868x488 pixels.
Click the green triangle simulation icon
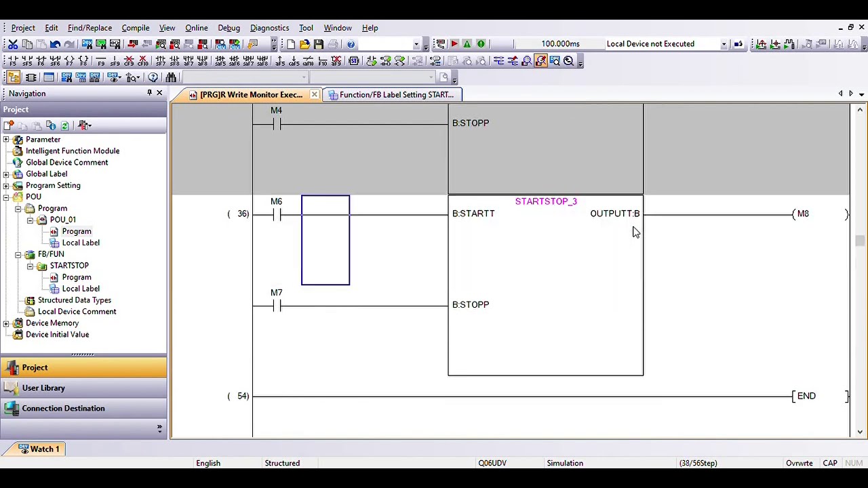(x=467, y=44)
